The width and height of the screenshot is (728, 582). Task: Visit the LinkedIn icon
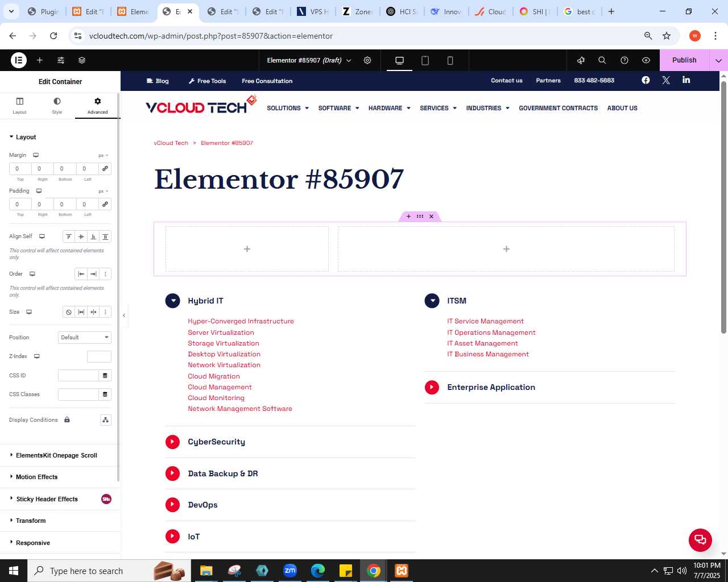tap(686, 80)
